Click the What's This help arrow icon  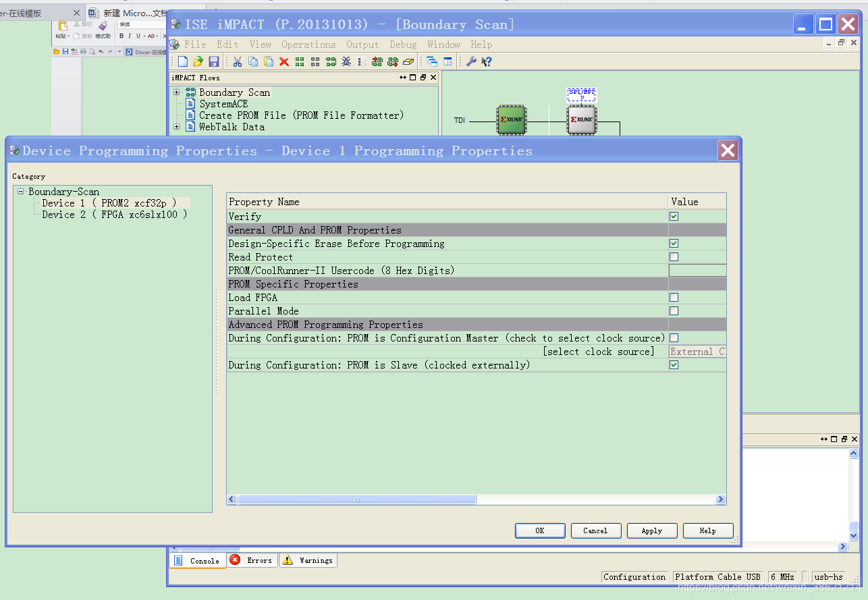487,61
